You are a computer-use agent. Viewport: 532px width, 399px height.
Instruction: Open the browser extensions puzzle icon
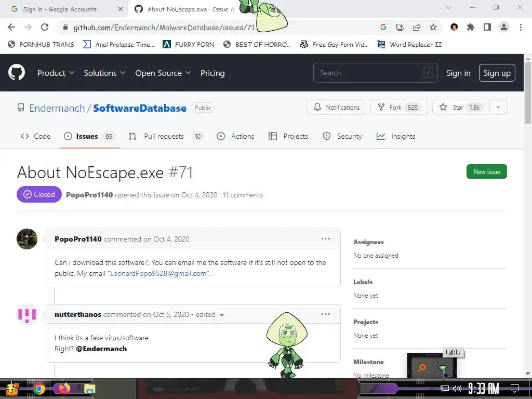point(470,27)
